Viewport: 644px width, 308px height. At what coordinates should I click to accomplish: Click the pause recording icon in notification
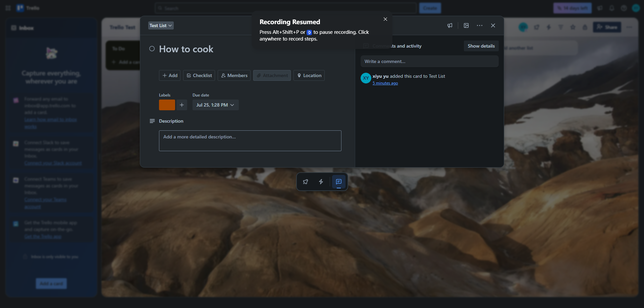309,33
